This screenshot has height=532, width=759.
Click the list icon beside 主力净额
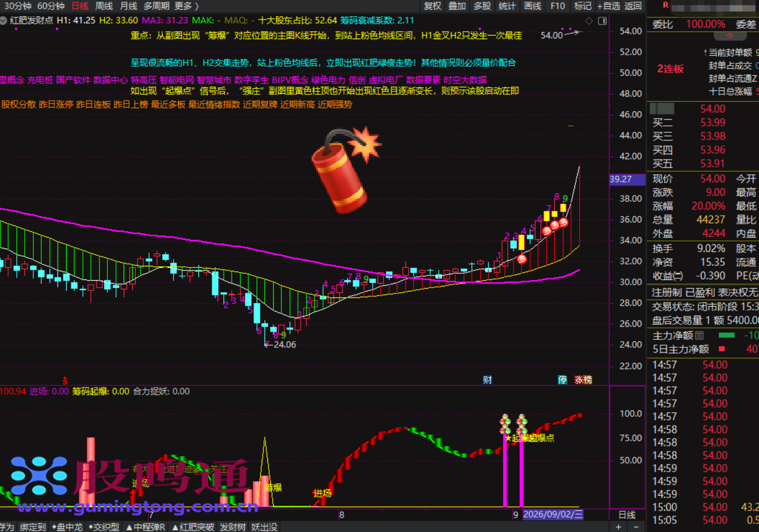pyautogui.click(x=699, y=335)
